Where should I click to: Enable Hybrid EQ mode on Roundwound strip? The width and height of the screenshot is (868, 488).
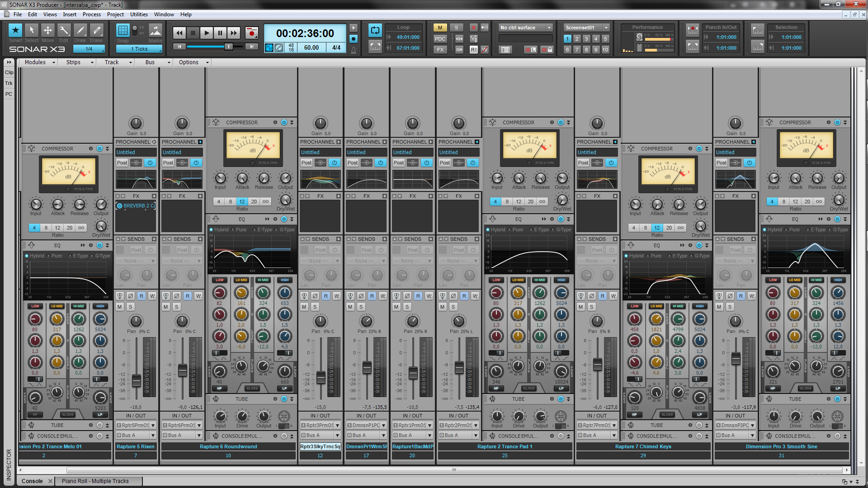[x=219, y=230]
